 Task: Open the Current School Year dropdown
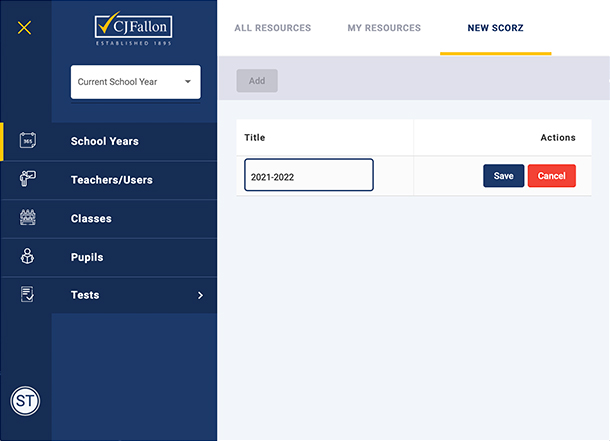click(x=135, y=82)
